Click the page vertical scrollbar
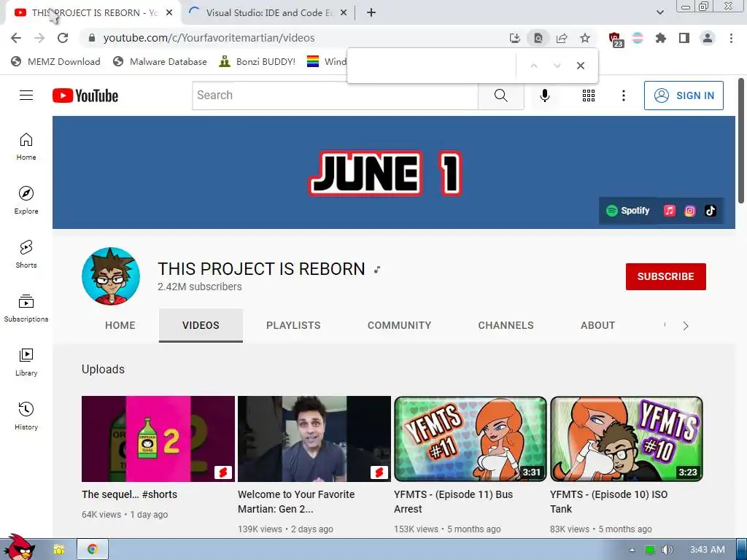The width and height of the screenshot is (747, 560). tap(741, 141)
